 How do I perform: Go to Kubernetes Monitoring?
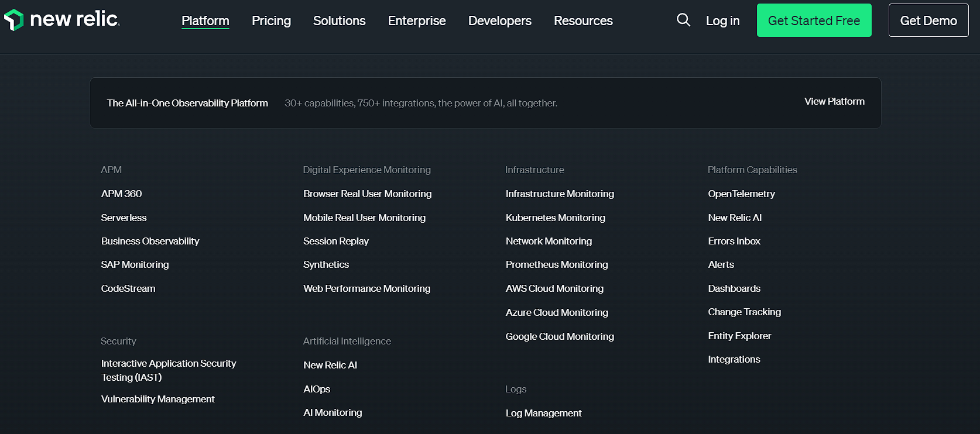click(x=556, y=218)
